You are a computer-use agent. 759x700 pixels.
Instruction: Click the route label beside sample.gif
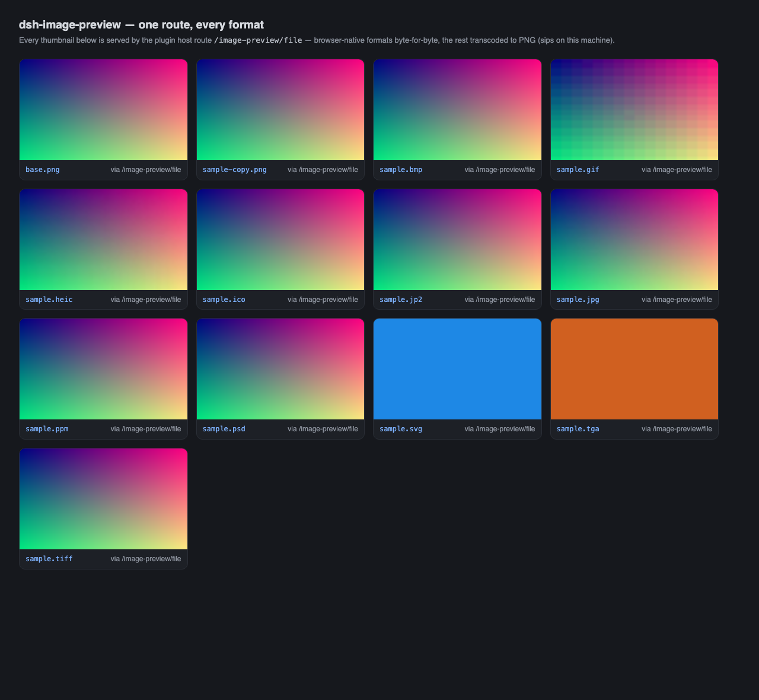pyautogui.click(x=677, y=170)
